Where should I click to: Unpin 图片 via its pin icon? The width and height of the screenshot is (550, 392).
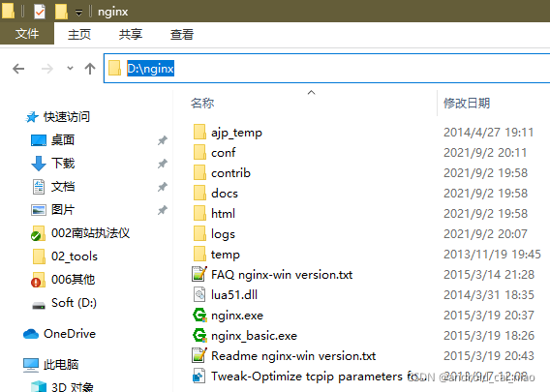coord(162,210)
